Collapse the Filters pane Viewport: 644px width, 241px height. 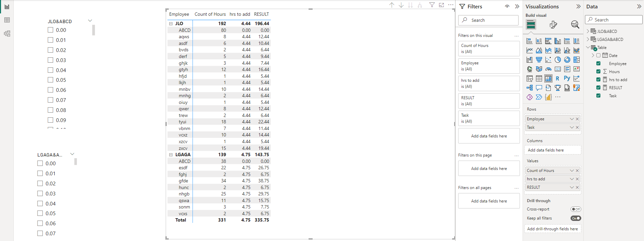pyautogui.click(x=517, y=6)
